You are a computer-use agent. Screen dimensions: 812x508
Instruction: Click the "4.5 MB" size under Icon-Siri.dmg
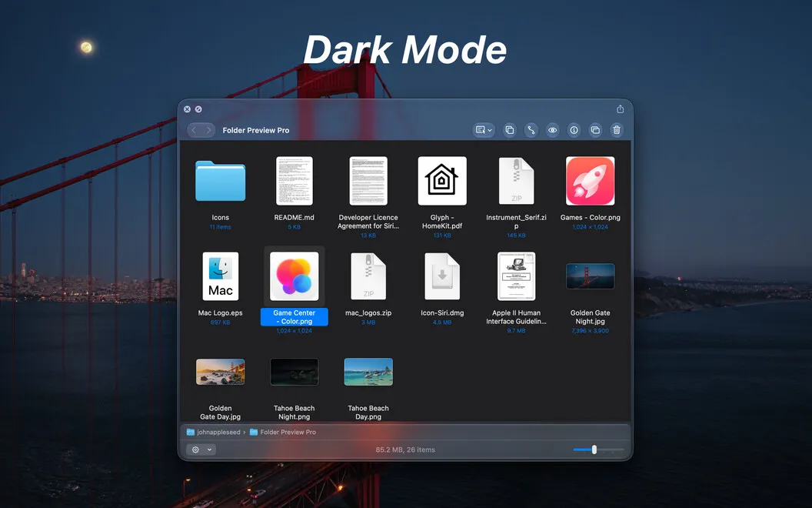click(x=442, y=323)
